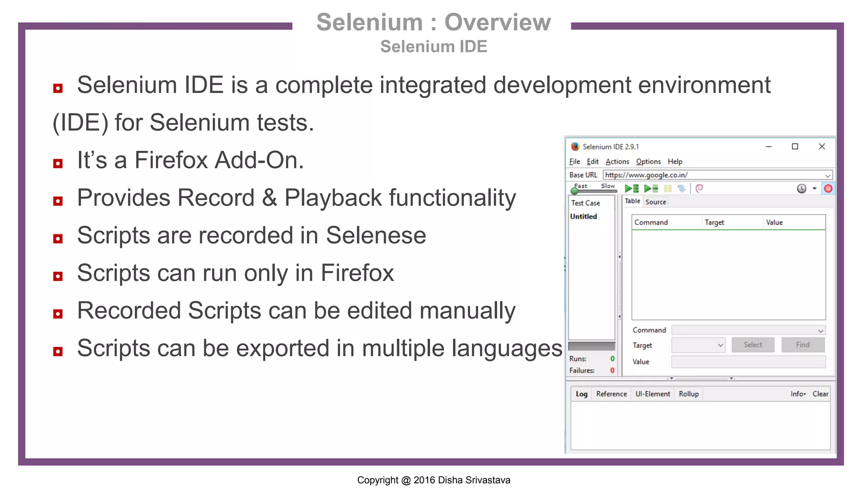Open the Edit menu
Screen dimensions: 868x488
[593, 161]
